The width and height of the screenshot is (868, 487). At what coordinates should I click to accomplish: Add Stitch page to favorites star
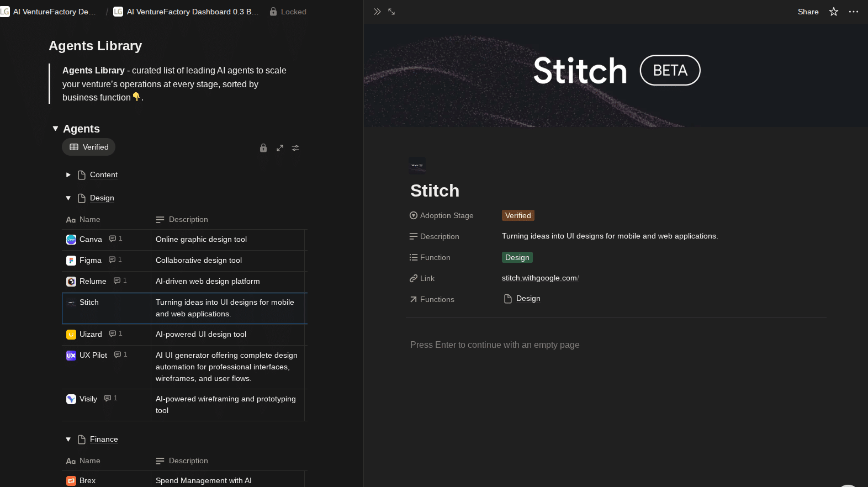coord(834,12)
